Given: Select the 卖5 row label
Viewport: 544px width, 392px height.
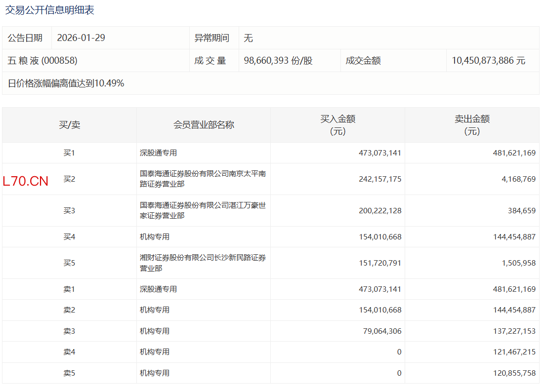Looking at the screenshot, I should (x=69, y=373).
